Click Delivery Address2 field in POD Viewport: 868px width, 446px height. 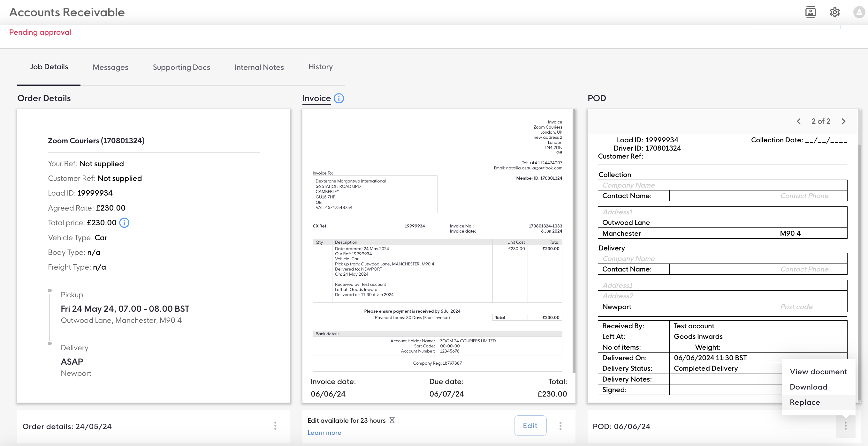coord(722,296)
